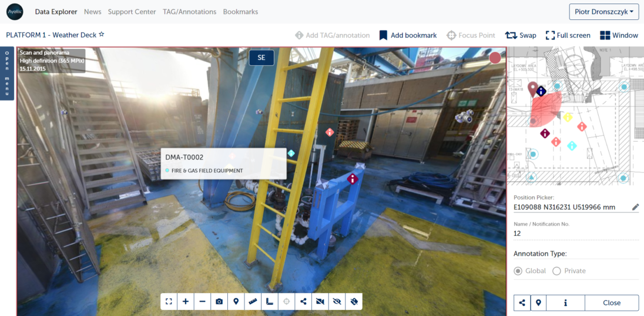Click the cyan info diamond on the map
The width and height of the screenshot is (644, 316).
pyautogui.click(x=571, y=146)
